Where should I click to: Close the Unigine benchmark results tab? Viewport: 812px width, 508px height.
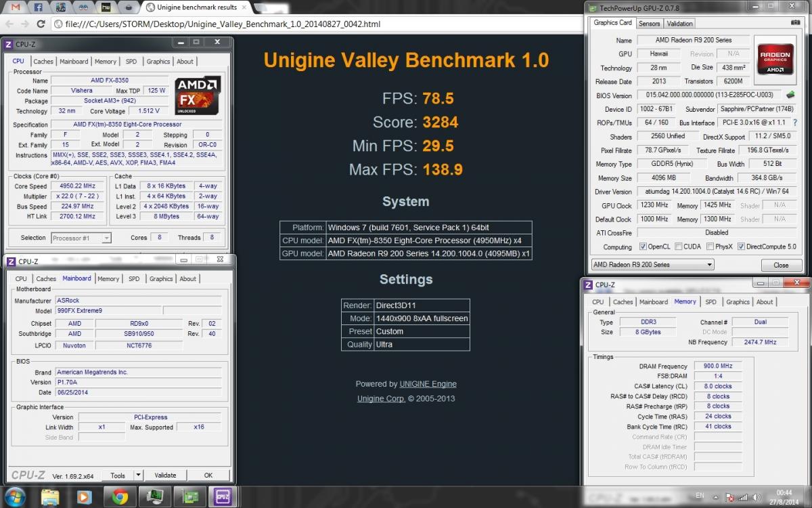click(245, 7)
